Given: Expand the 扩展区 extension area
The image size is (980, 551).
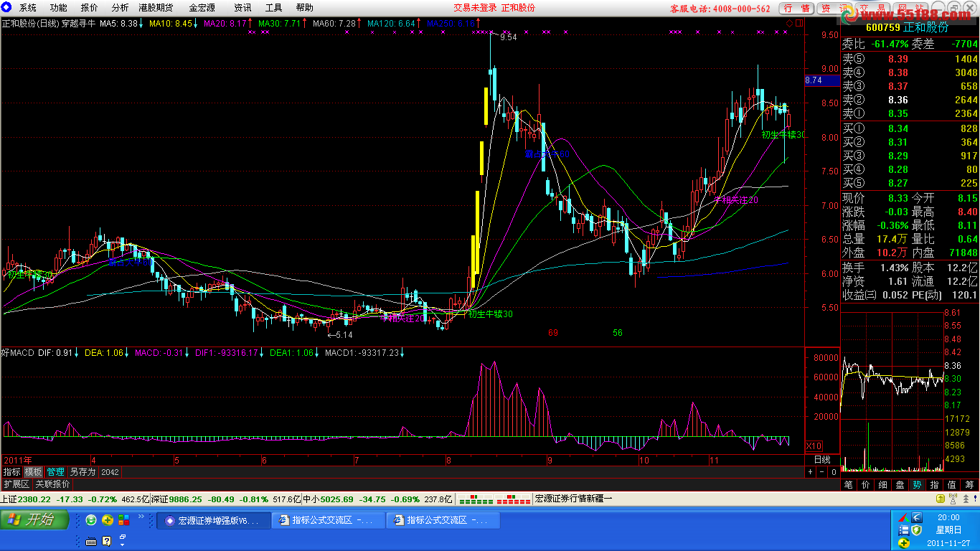Looking at the screenshot, I should click(x=16, y=484).
